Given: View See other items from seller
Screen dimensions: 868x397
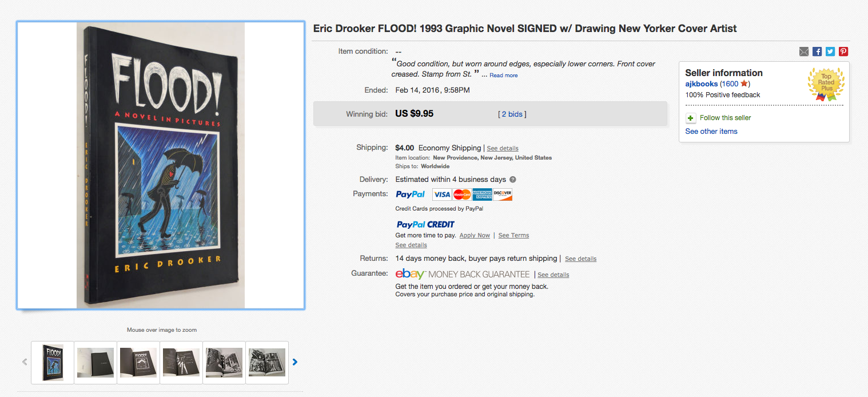Looking at the screenshot, I should [x=711, y=132].
